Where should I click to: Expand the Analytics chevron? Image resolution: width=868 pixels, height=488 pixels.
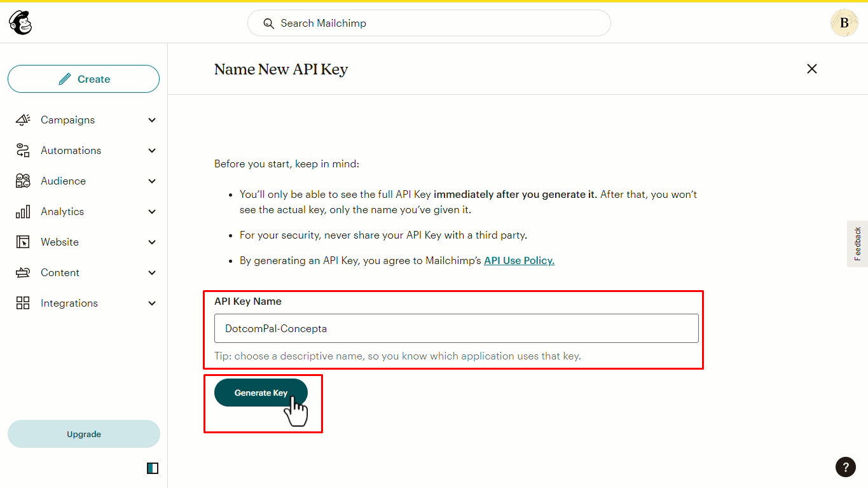point(152,211)
